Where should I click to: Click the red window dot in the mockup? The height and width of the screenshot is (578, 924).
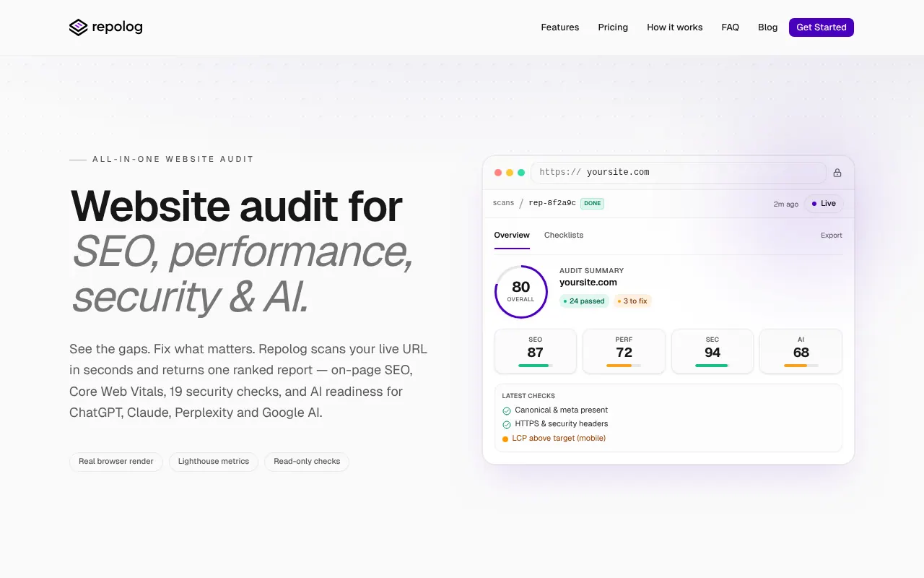(x=497, y=173)
